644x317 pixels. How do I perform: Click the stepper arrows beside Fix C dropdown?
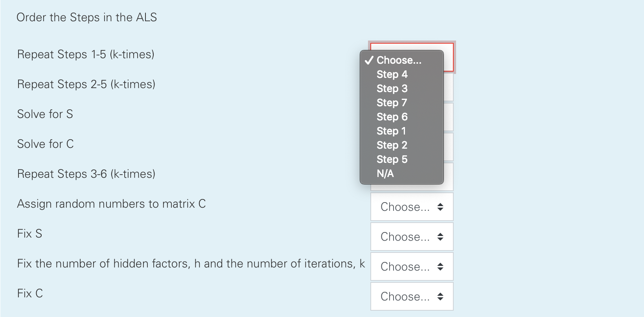point(441,296)
